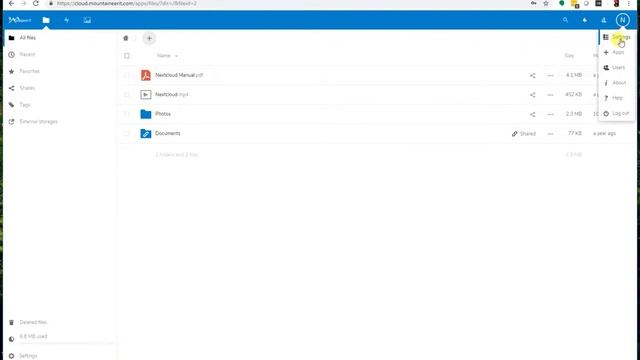Open Nextcloud Manual.pdf file name

point(179,75)
